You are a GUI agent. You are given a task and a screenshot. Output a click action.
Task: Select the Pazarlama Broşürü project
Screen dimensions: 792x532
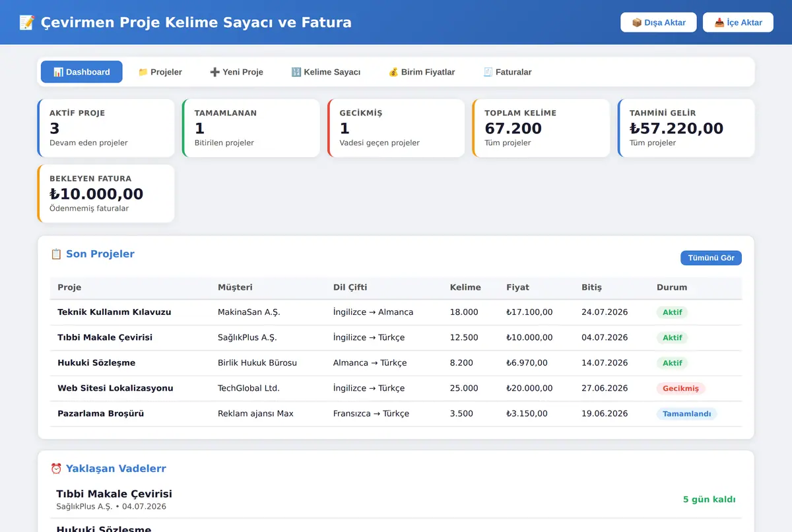pos(396,414)
